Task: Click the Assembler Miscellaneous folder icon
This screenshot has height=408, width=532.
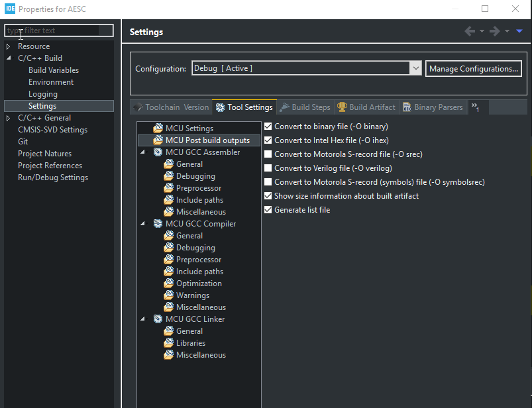Action: [x=169, y=212]
